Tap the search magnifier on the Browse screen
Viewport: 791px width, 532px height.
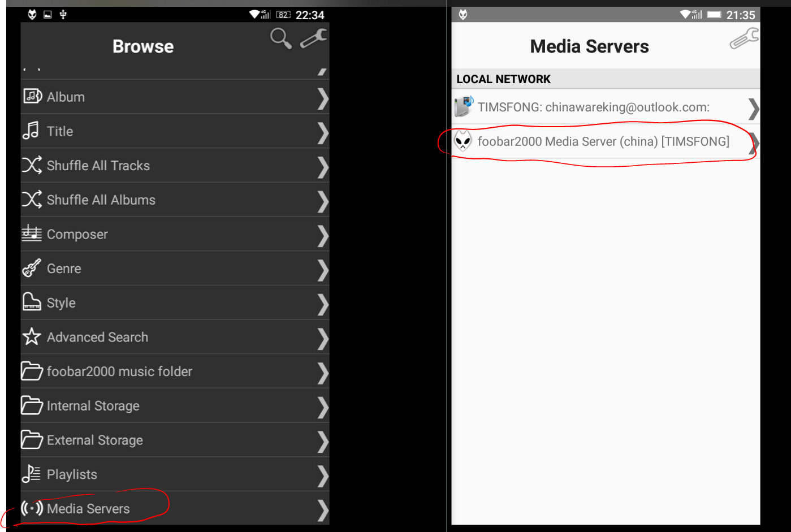(x=281, y=38)
